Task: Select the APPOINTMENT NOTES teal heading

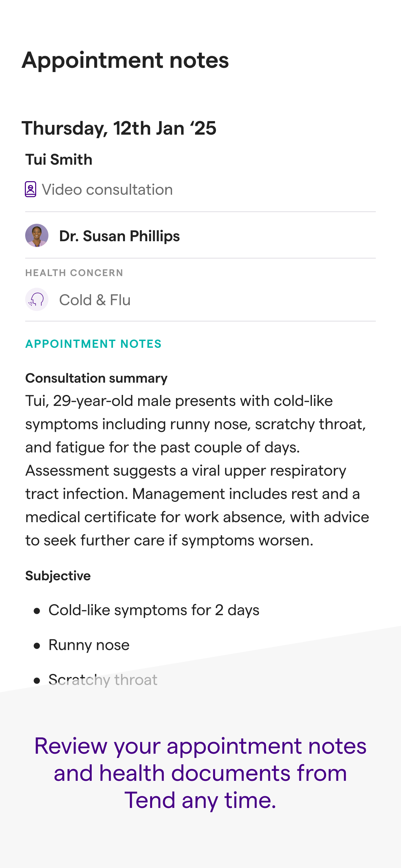Action: 94,344
